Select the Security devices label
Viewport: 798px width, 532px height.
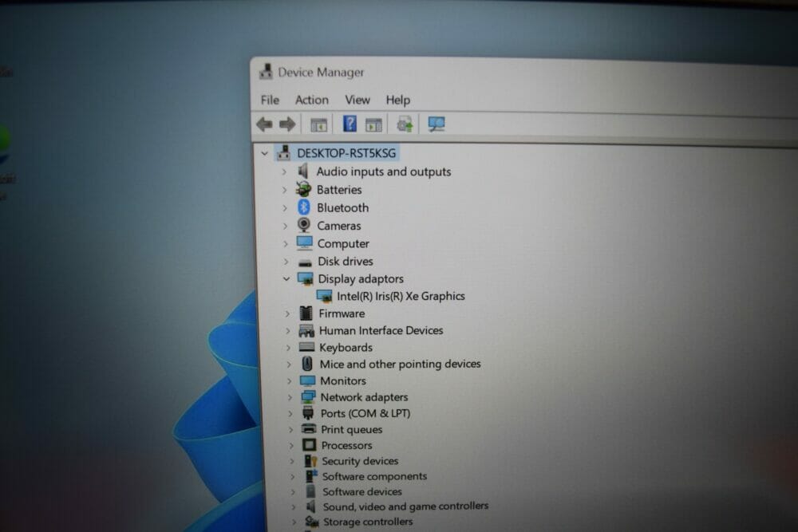[360, 461]
